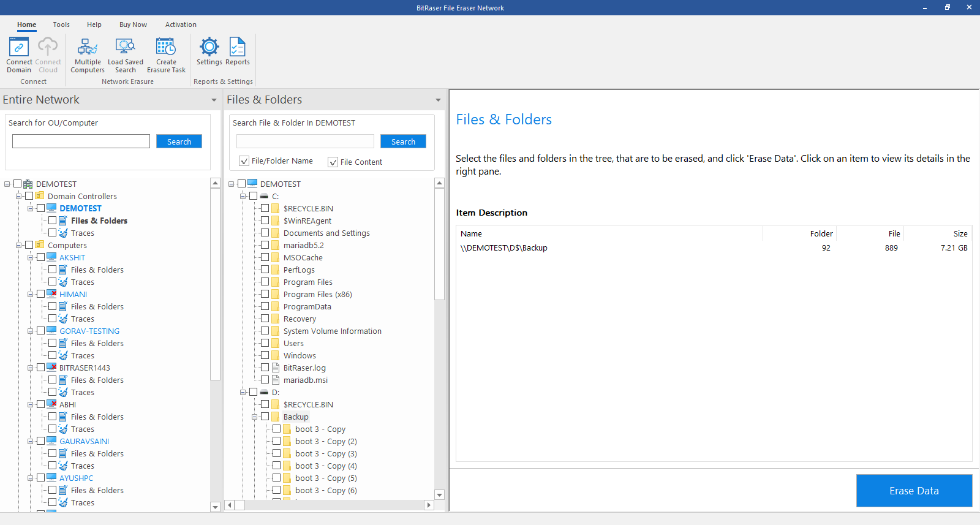Click the DEMOTEST domain network icon
The height and width of the screenshot is (525, 980).
pyautogui.click(x=28, y=184)
